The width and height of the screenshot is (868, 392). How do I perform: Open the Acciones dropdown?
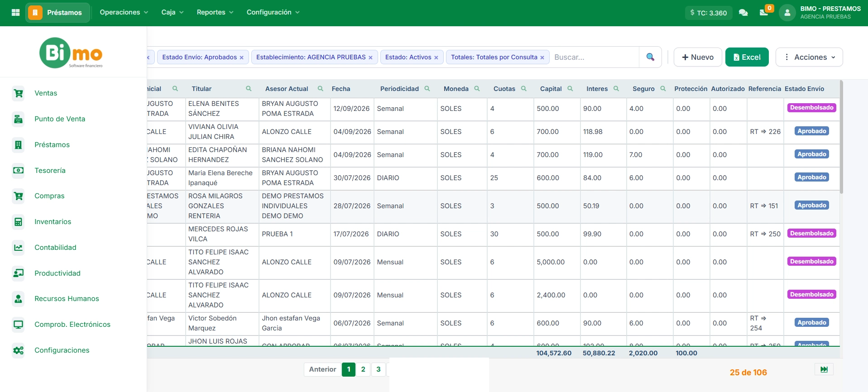coord(809,57)
